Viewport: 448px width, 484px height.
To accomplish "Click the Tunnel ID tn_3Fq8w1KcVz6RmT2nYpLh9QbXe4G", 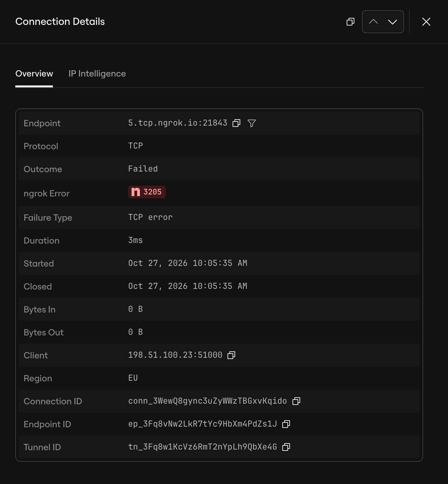I will point(203,447).
